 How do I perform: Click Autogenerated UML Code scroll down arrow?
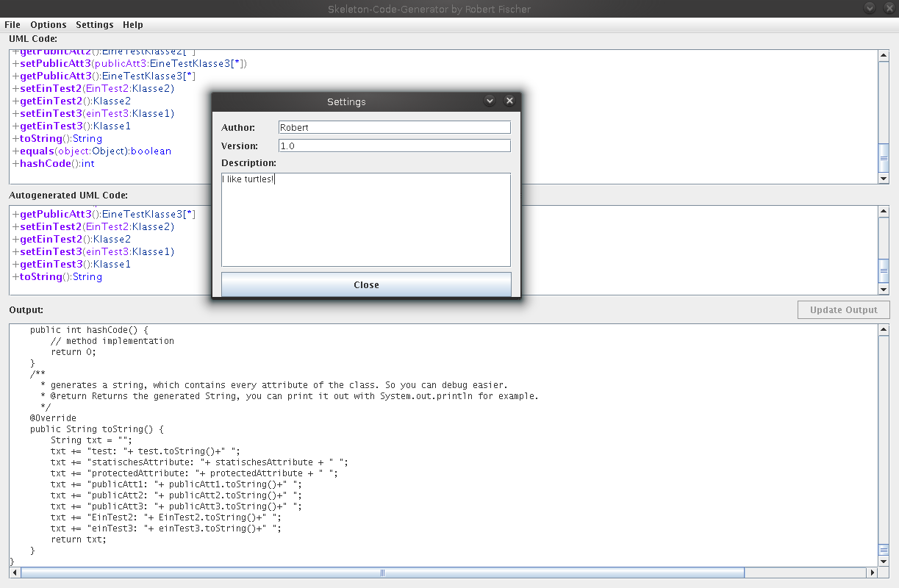[884, 290]
